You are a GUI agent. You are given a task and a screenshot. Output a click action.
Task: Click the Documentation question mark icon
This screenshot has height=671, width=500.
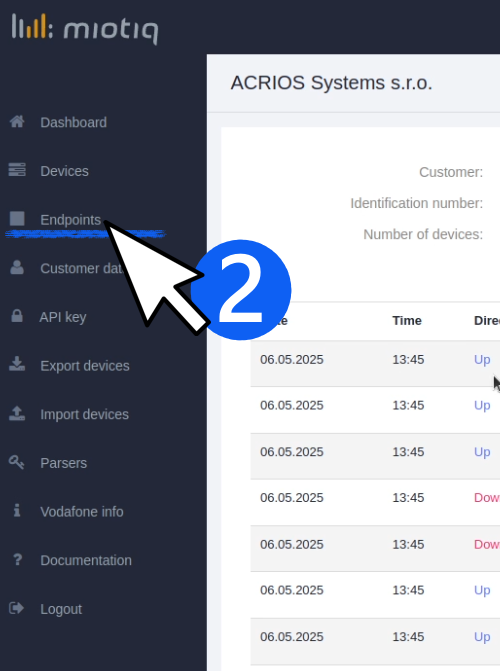[x=17, y=559]
